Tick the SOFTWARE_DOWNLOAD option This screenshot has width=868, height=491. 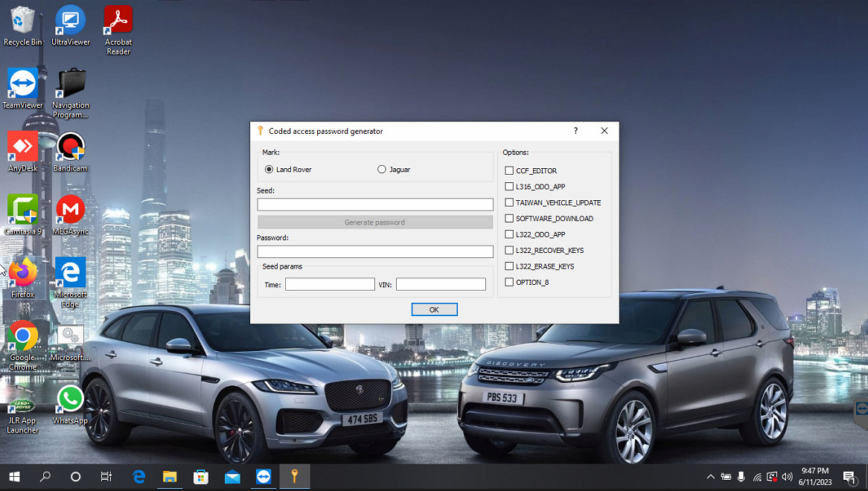click(509, 219)
